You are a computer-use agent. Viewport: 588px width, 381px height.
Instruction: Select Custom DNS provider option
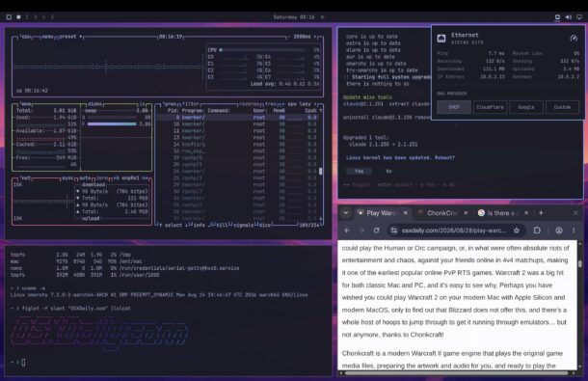[562, 107]
